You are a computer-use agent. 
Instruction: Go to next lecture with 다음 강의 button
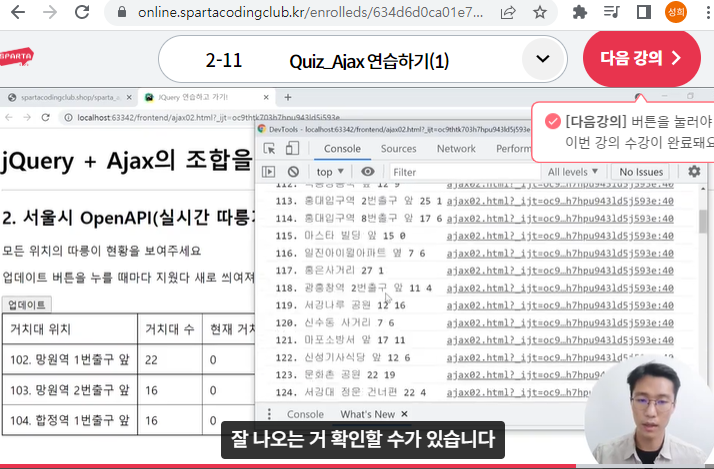point(641,58)
